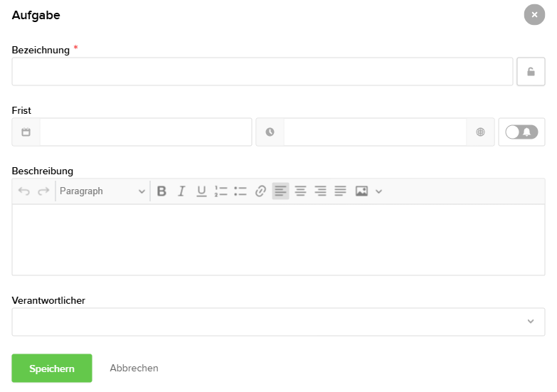557x392 pixels.
Task: Click the Bezeichnung text field
Action: tap(262, 72)
